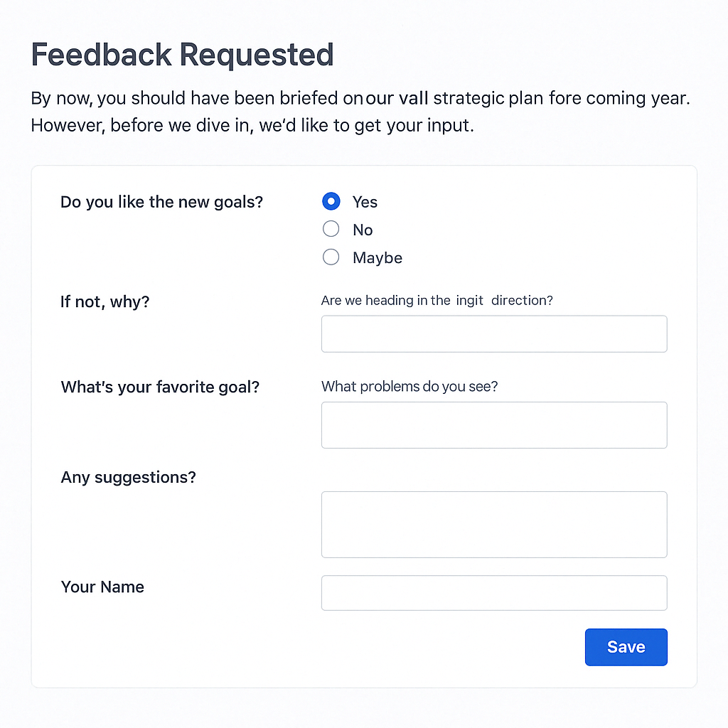Click the word "Maybe" next to its radio

pos(377,257)
